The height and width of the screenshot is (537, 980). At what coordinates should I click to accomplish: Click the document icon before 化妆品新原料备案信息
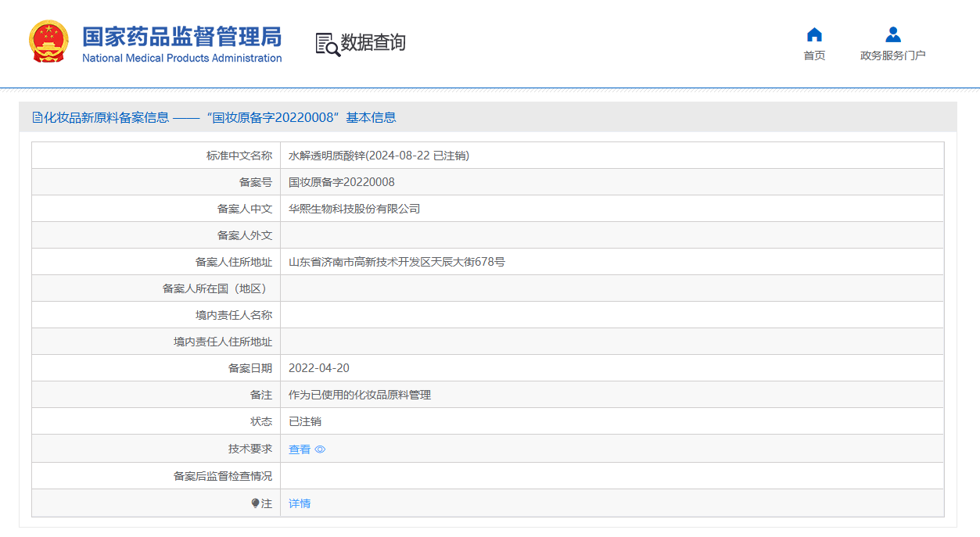pyautogui.click(x=37, y=117)
